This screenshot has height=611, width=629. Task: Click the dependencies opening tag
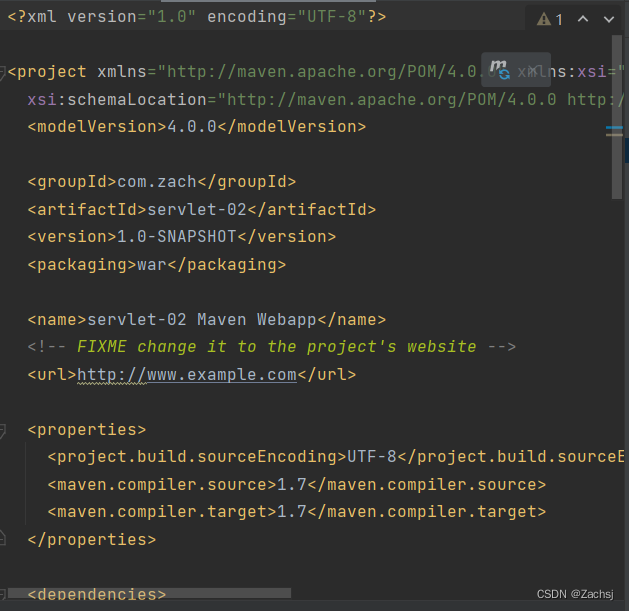click(x=97, y=594)
